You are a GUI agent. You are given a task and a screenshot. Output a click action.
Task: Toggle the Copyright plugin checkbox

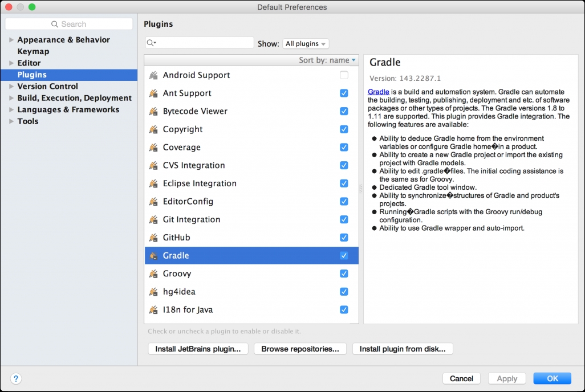point(344,129)
